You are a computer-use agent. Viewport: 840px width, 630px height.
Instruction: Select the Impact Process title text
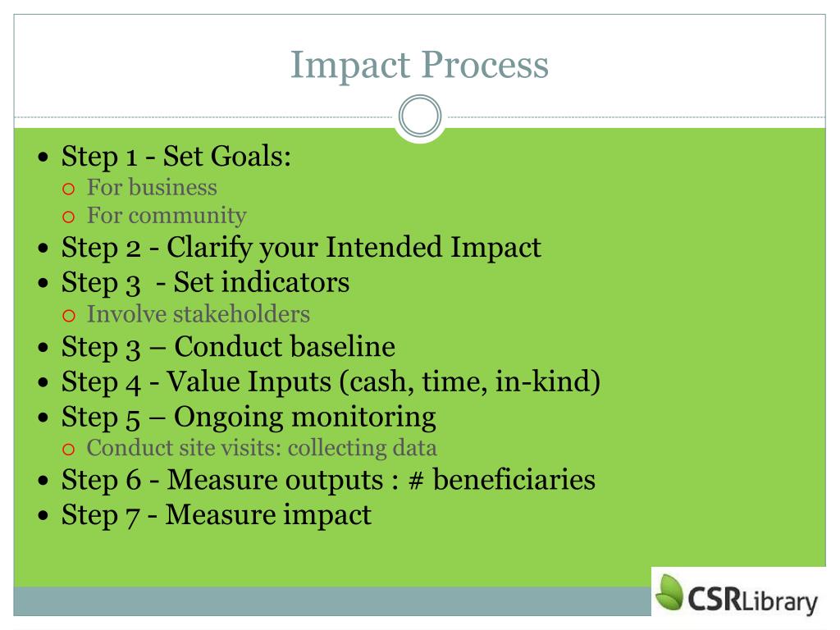[x=419, y=66]
